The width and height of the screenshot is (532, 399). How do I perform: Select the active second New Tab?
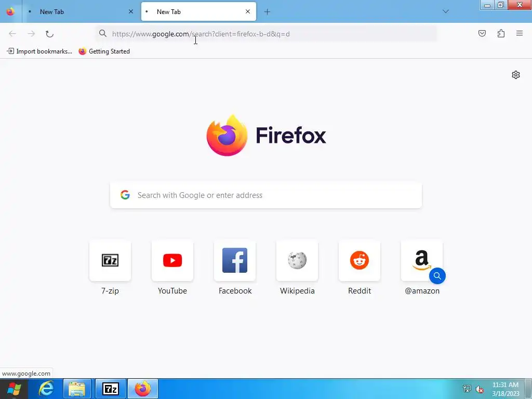tap(198, 11)
